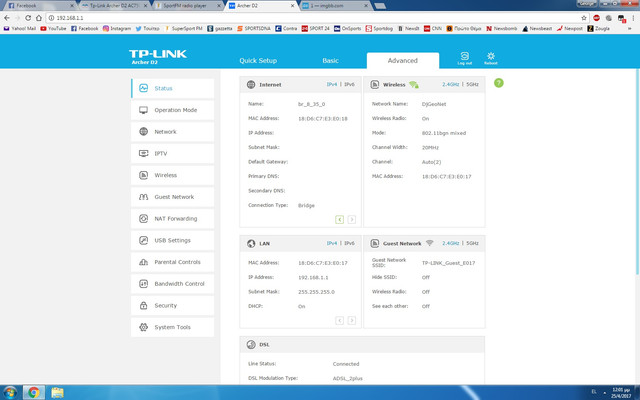Viewport: 640px width, 400px height.
Task: Click the Internet panel globe icon
Action: coord(251,84)
